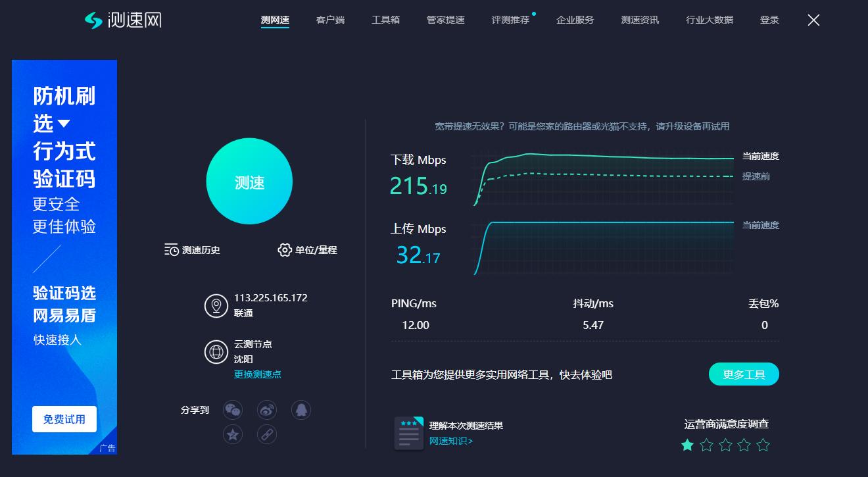Image resolution: width=868 pixels, height=477 pixels.
Task: Rate the carrier one star
Action: 687,445
